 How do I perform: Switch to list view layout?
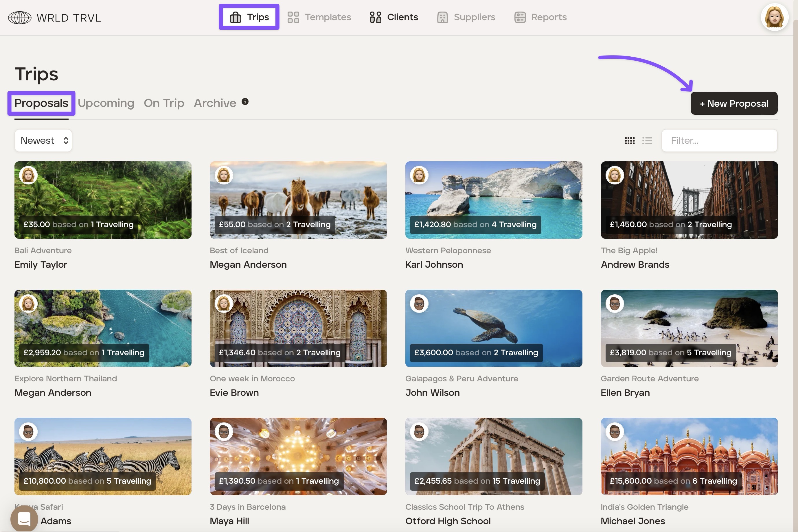pyautogui.click(x=647, y=141)
